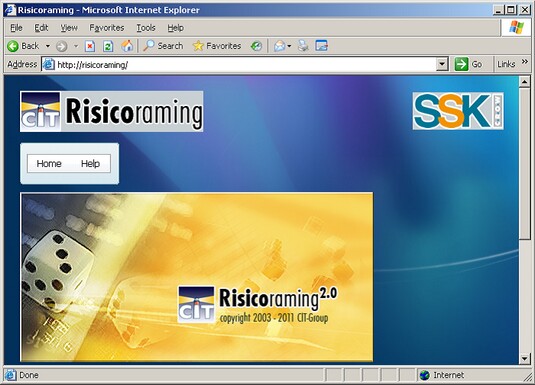Click the Links toolbar label
Viewport: 535px width, 385px height.
click(x=506, y=64)
